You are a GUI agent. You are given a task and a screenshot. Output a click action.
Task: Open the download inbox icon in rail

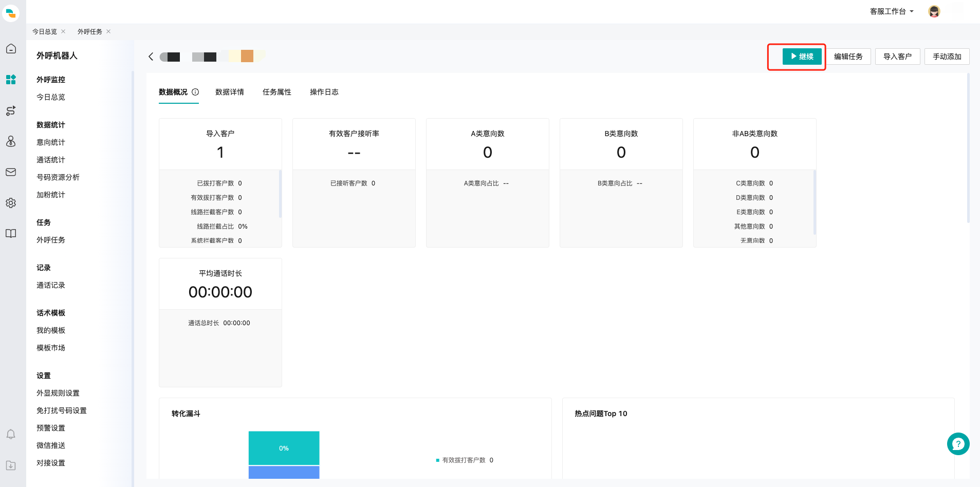(x=11, y=465)
